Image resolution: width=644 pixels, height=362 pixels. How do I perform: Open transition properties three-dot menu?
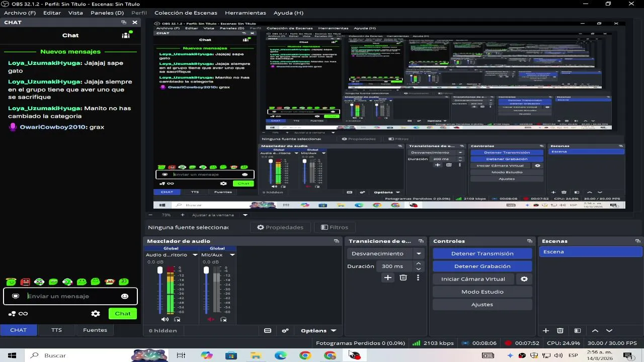click(418, 278)
